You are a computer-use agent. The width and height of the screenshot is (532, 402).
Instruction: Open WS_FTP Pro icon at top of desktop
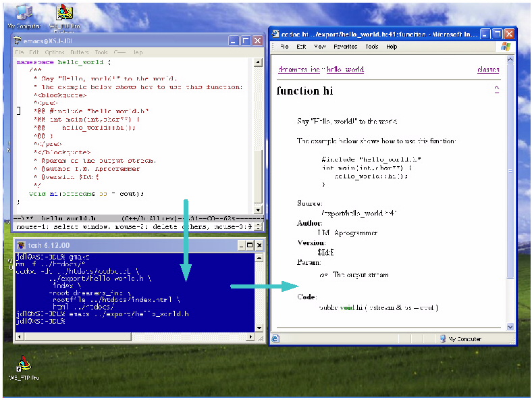click(x=64, y=18)
